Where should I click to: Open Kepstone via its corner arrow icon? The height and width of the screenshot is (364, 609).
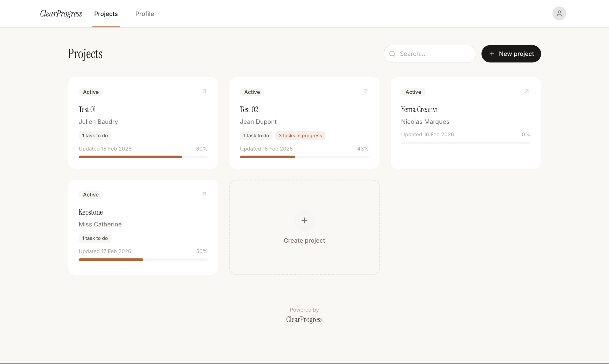(204, 194)
